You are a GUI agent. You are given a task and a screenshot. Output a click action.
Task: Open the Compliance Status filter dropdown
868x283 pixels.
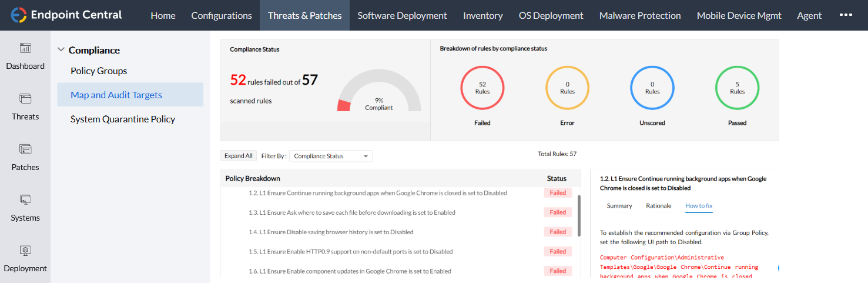click(331, 156)
